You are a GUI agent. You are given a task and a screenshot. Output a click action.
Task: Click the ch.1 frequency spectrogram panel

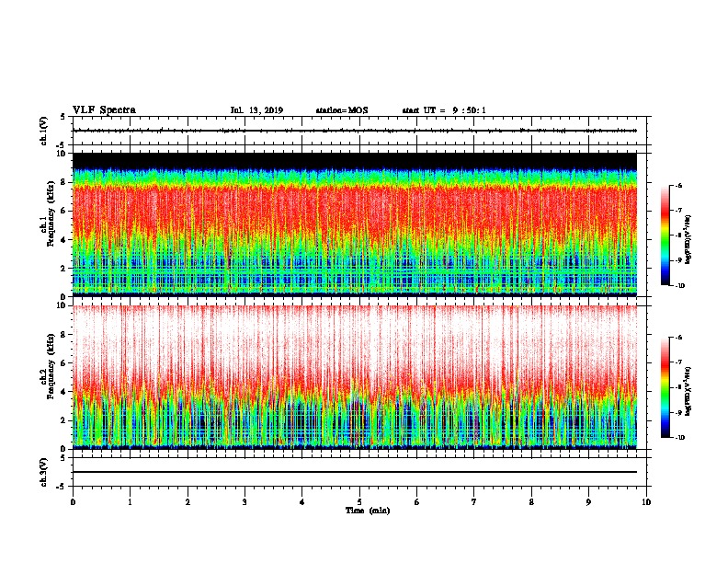tap(355, 224)
